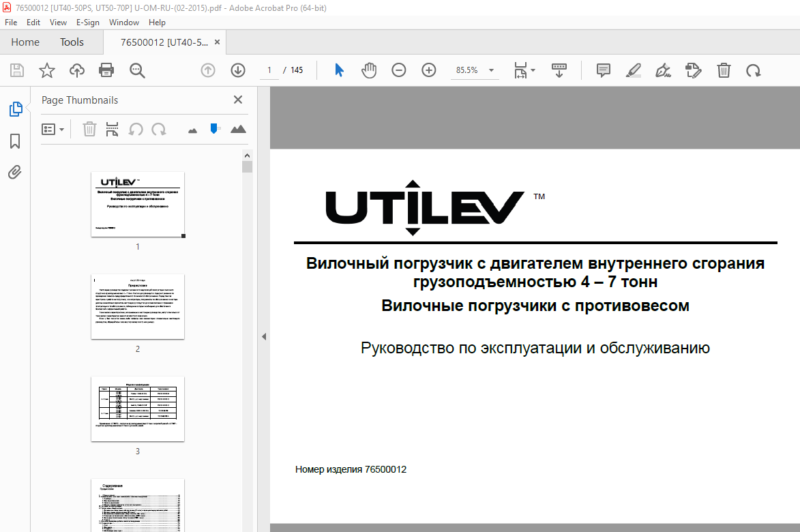
Task: Adjust thumbnail size slider handle
Action: tap(214, 128)
